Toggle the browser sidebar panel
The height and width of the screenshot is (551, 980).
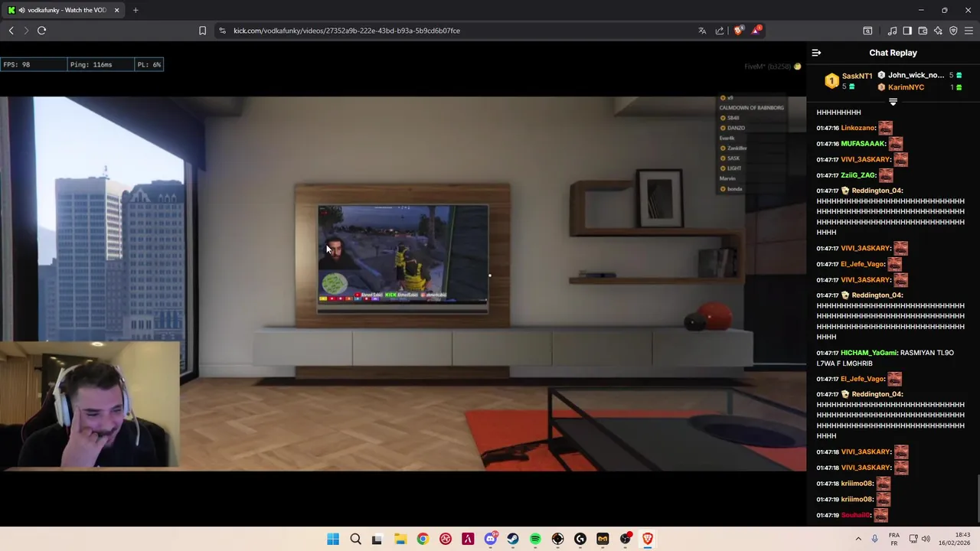tap(907, 31)
